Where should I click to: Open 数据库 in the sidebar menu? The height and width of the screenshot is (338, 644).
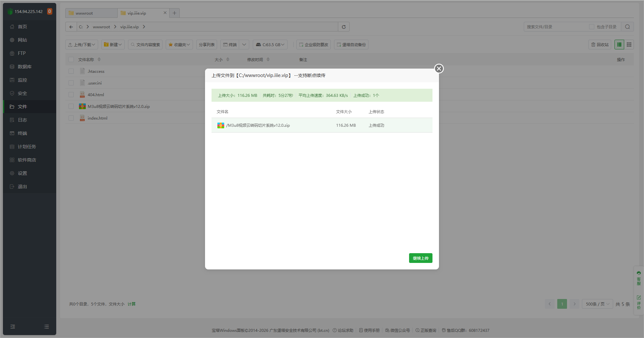click(25, 67)
